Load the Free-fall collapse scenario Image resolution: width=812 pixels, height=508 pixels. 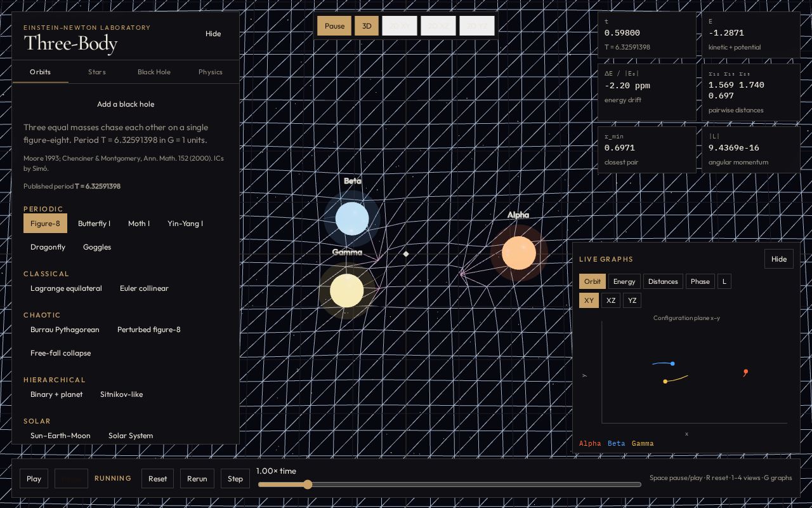tap(60, 353)
